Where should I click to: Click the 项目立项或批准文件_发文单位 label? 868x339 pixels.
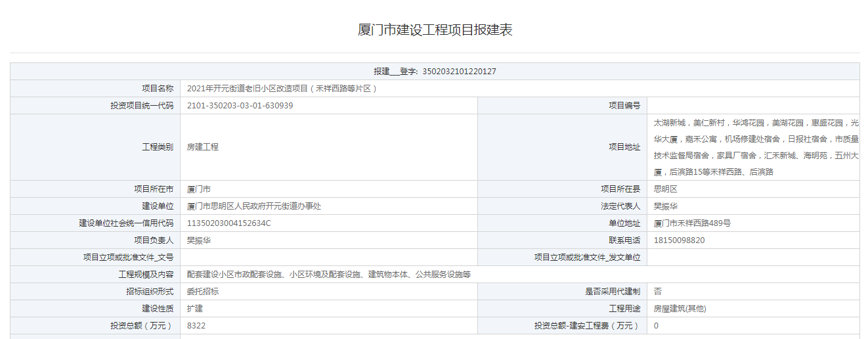587,257
